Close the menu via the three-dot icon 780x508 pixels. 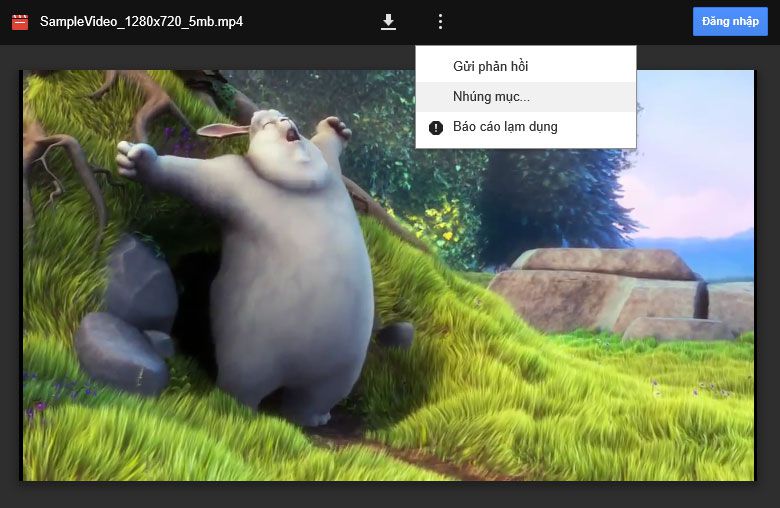(440, 21)
